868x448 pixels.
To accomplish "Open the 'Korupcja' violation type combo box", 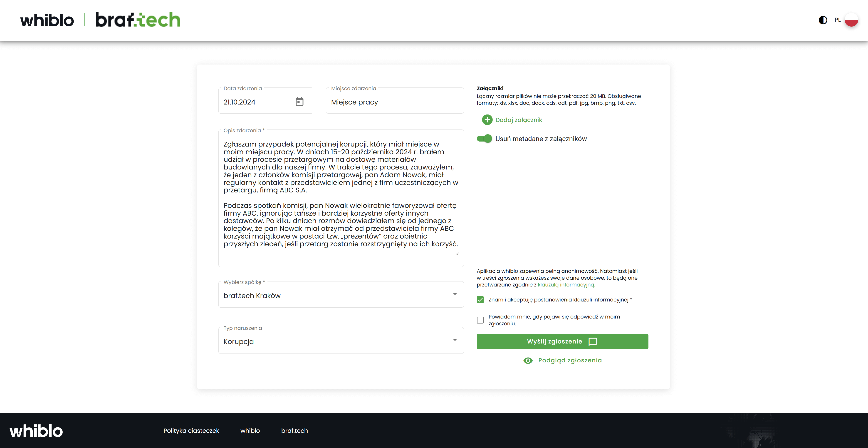I will click(341, 340).
